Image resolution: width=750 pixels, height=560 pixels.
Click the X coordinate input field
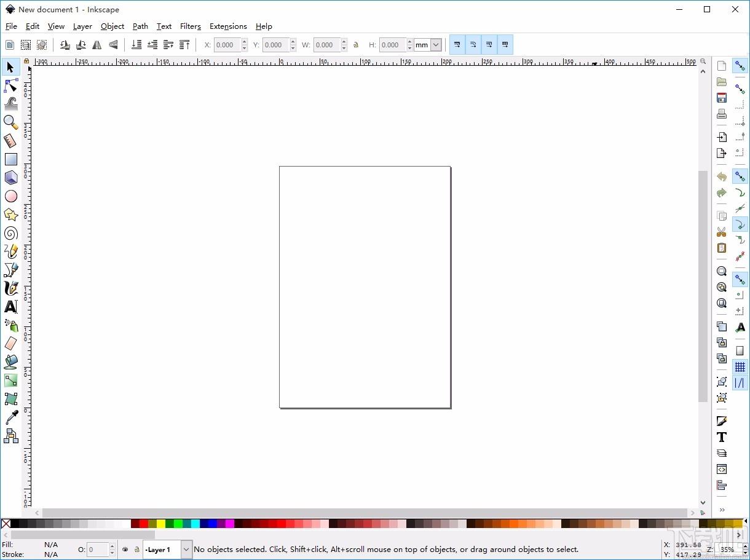(x=226, y=45)
